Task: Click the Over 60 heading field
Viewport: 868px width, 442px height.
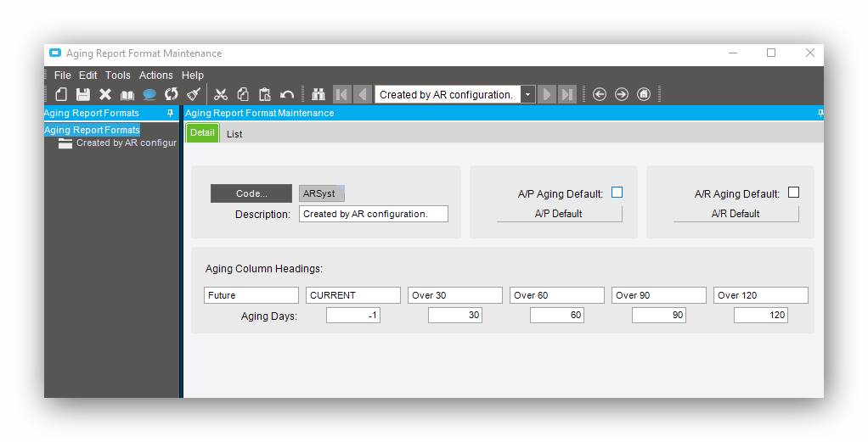Action: click(557, 295)
